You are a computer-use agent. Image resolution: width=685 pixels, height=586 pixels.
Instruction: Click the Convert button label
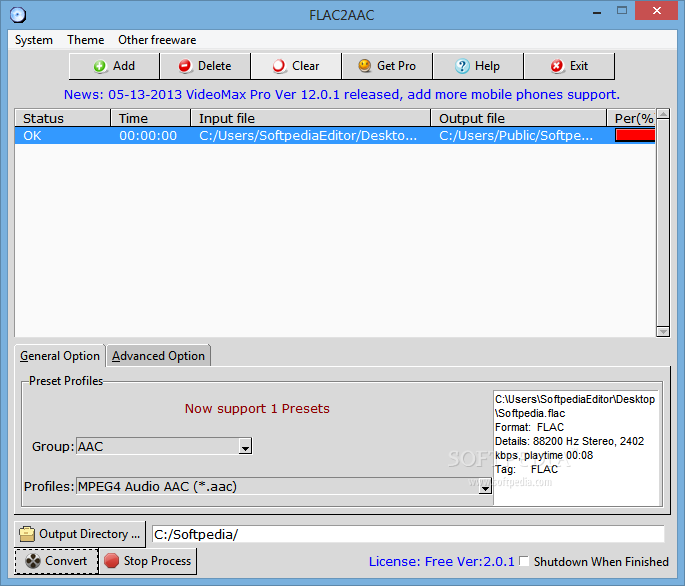[x=66, y=561]
